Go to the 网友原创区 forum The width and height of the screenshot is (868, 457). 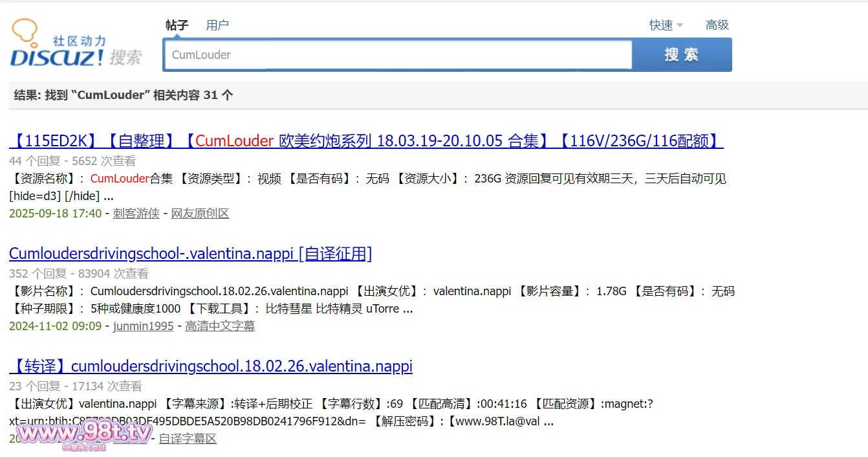200,214
